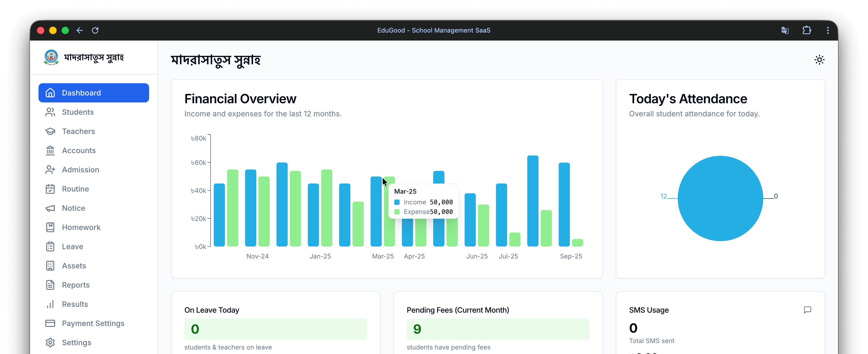Open the Payment Settings page
Screen dimensions: 868x354
click(x=93, y=323)
